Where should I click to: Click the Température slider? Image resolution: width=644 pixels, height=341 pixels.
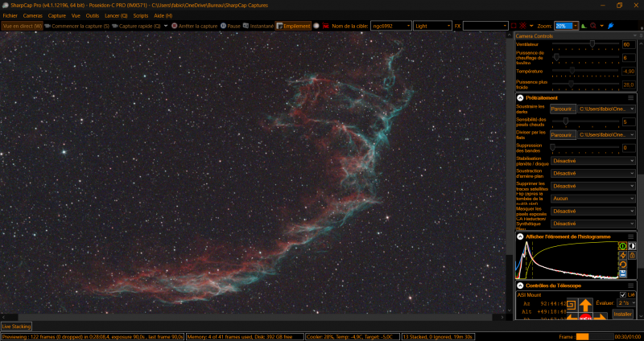(586, 71)
